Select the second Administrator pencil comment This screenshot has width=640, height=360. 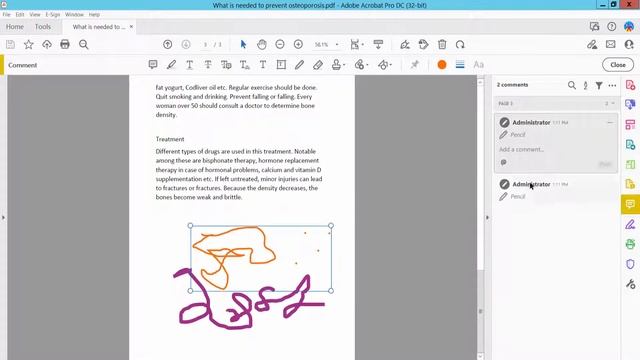pos(556,190)
